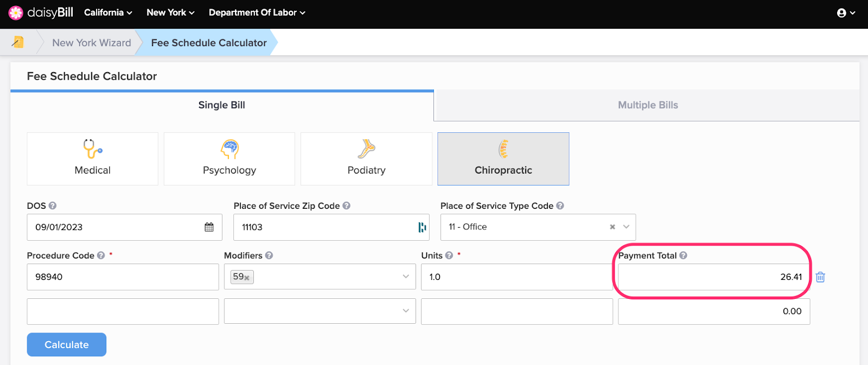Click the Modifiers help icon
Viewport: 868px width, 365px height.
pos(269,255)
